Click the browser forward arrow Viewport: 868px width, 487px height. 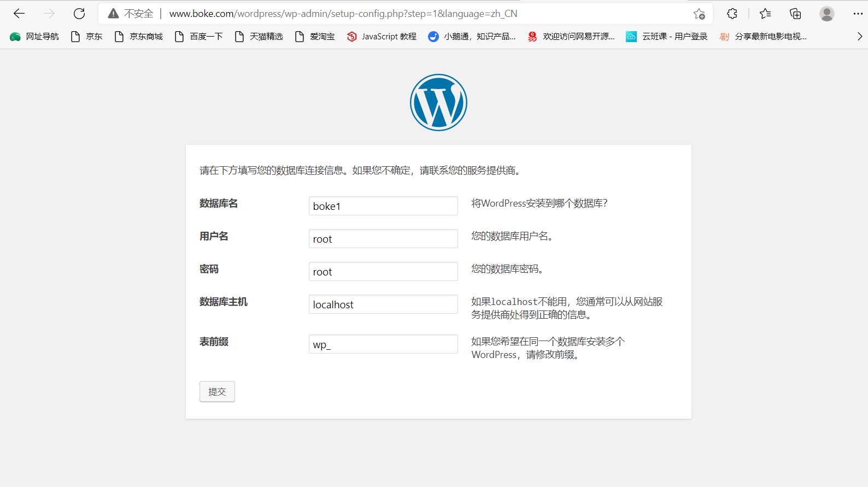click(49, 14)
